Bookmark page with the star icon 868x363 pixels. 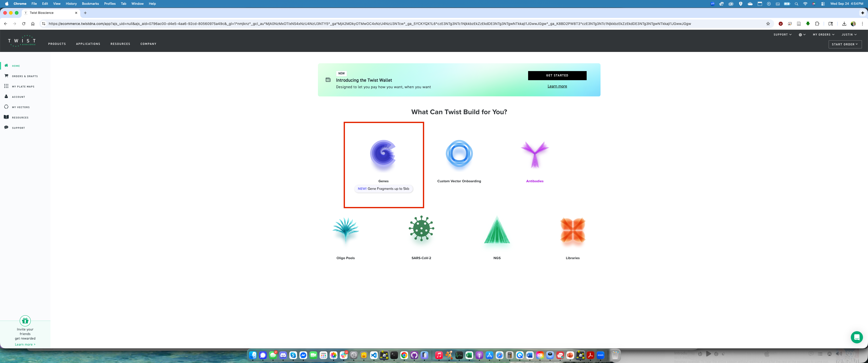tap(768, 24)
